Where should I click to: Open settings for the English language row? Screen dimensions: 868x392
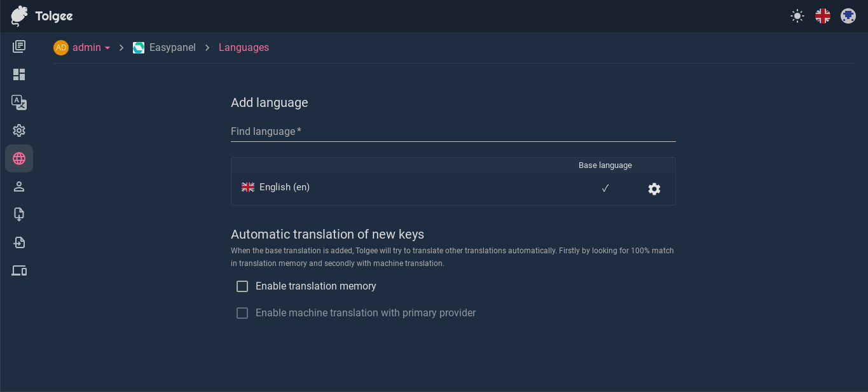[x=654, y=188]
